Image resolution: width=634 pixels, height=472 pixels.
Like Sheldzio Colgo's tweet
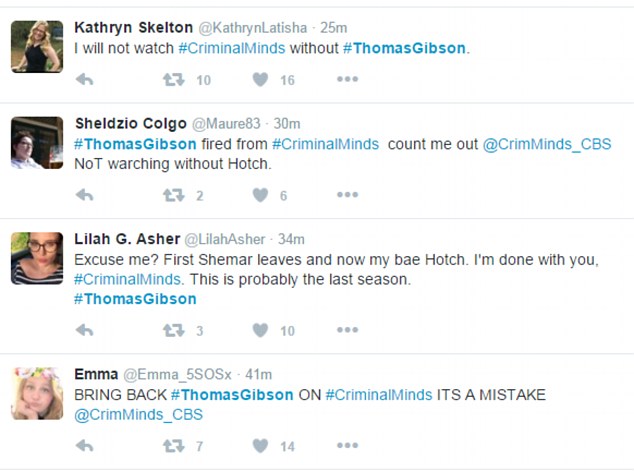pyautogui.click(x=260, y=195)
